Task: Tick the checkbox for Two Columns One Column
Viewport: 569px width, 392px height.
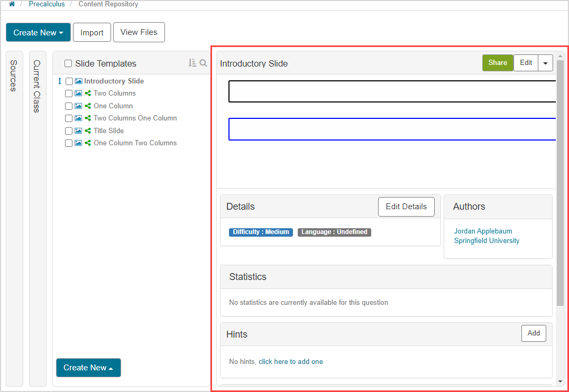Action: coord(69,118)
